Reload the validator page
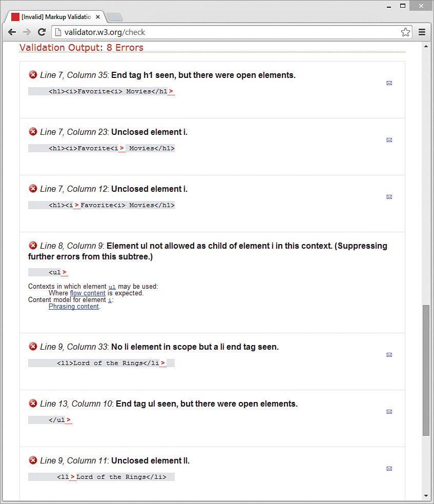Image resolution: width=434 pixels, height=504 pixels. point(42,32)
